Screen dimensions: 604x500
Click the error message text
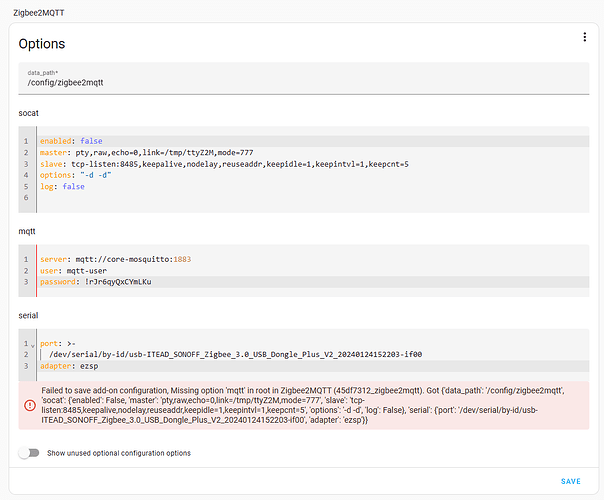click(x=303, y=405)
